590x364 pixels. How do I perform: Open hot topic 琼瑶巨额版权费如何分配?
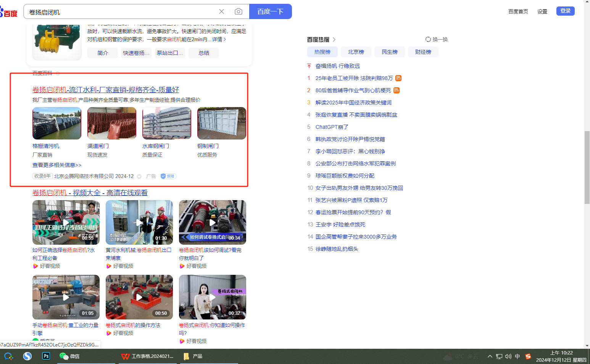[345, 176]
